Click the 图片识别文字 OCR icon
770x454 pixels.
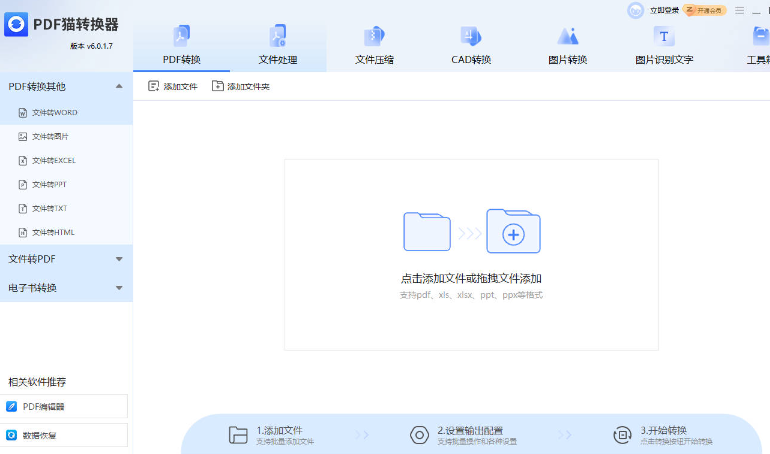click(664, 37)
